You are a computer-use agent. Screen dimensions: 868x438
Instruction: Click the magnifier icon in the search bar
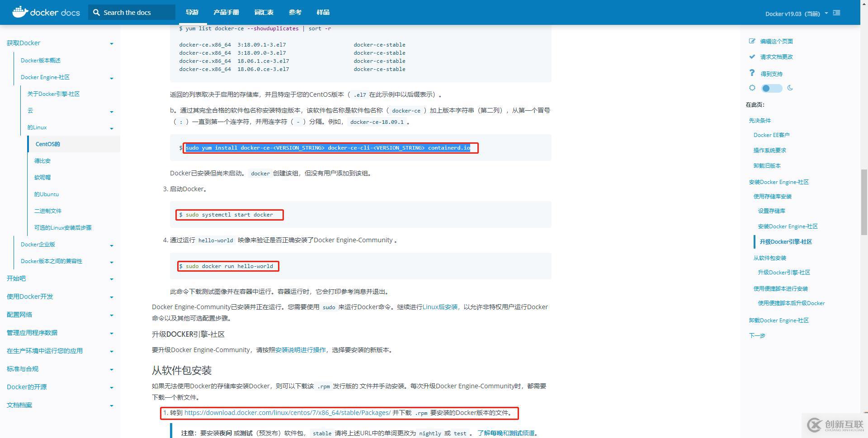(96, 12)
